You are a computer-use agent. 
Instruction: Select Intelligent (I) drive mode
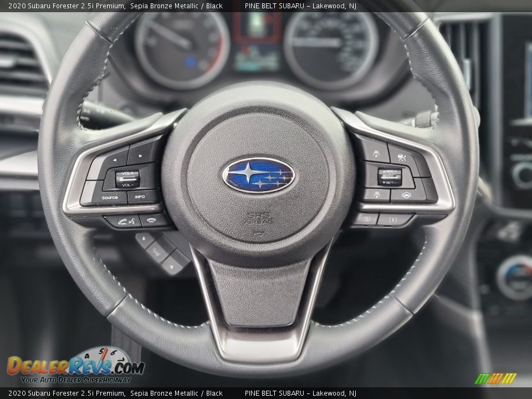click(393, 219)
